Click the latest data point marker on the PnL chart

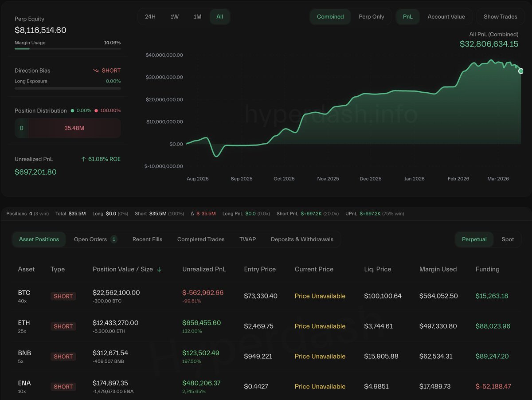point(521,71)
